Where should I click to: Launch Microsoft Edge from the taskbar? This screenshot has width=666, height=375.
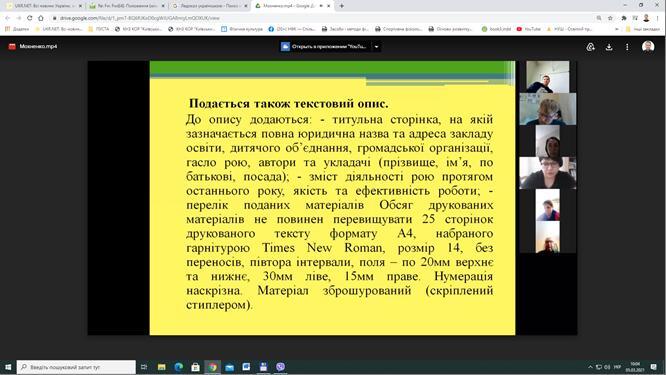tap(178, 367)
